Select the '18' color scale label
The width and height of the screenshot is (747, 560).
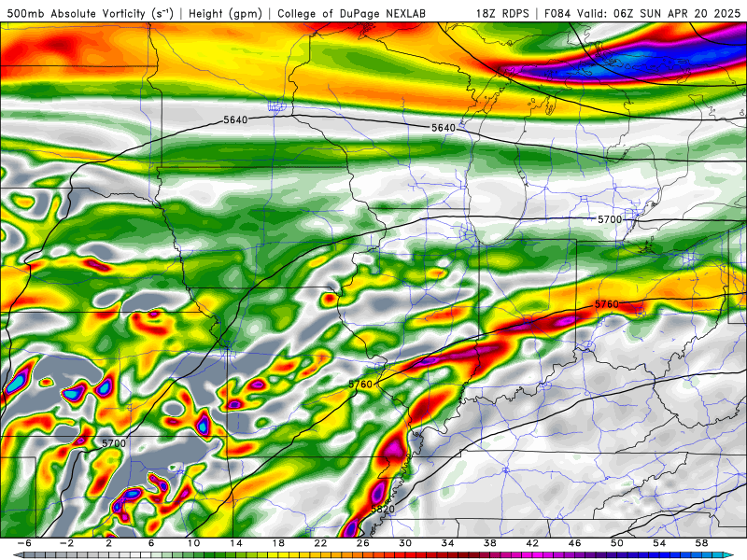click(278, 543)
